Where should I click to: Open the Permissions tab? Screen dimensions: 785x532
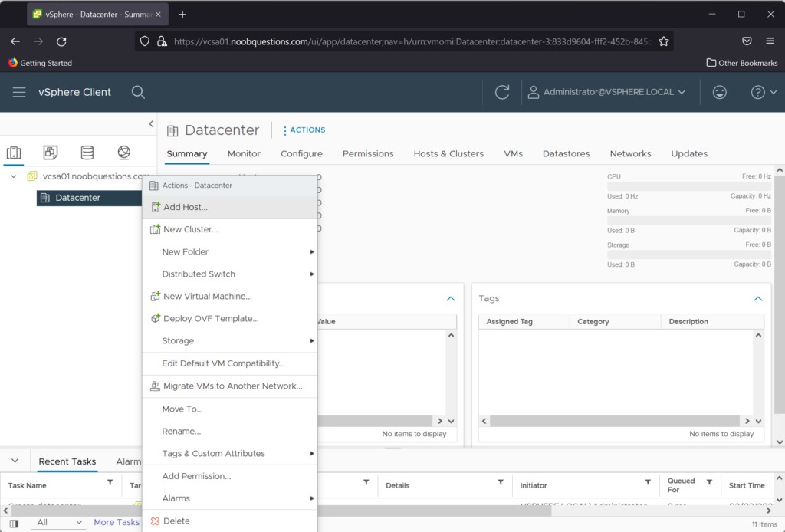click(x=368, y=153)
